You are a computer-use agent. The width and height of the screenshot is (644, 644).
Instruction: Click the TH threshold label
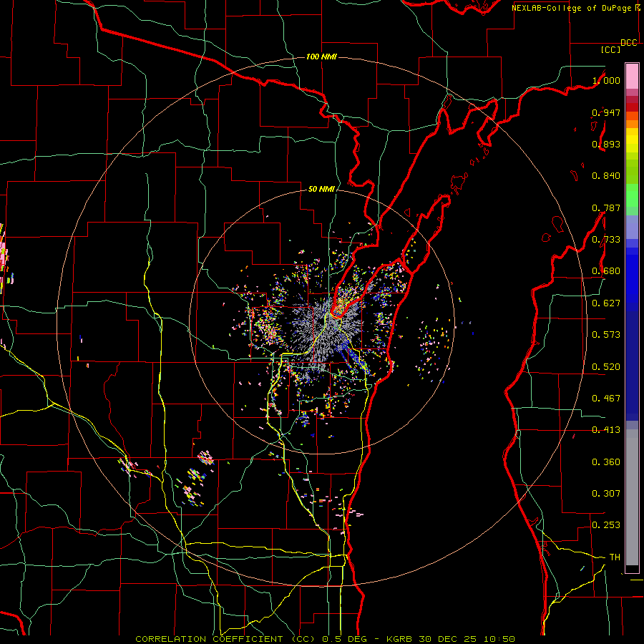(x=615, y=557)
